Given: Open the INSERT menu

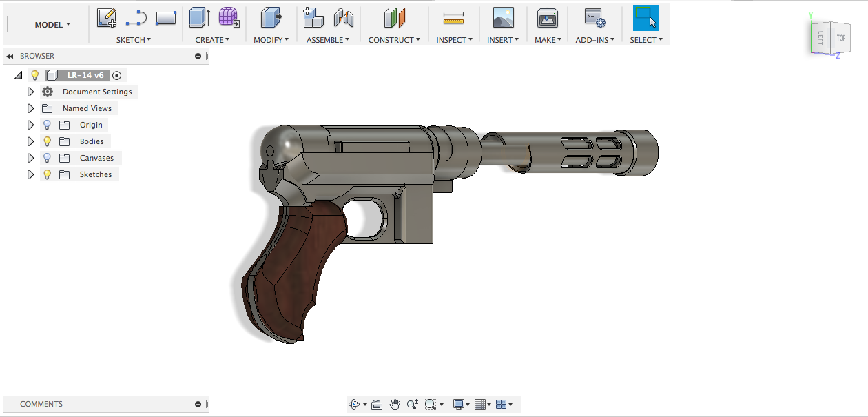Looking at the screenshot, I should 503,40.
